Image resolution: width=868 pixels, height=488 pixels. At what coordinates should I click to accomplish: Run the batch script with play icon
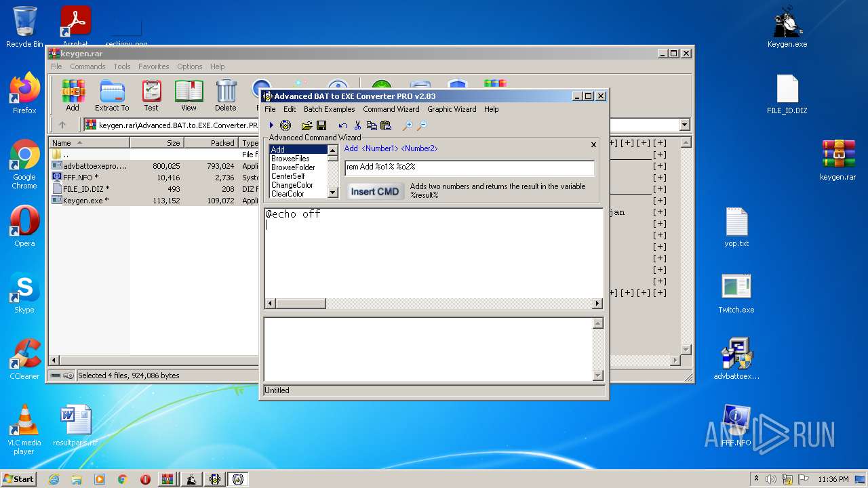(271, 125)
